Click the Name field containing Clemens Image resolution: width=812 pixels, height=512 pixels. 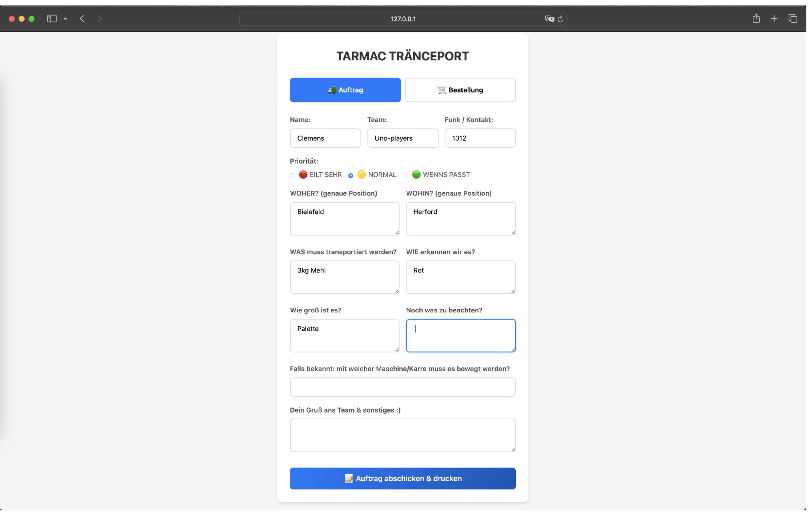click(x=325, y=138)
